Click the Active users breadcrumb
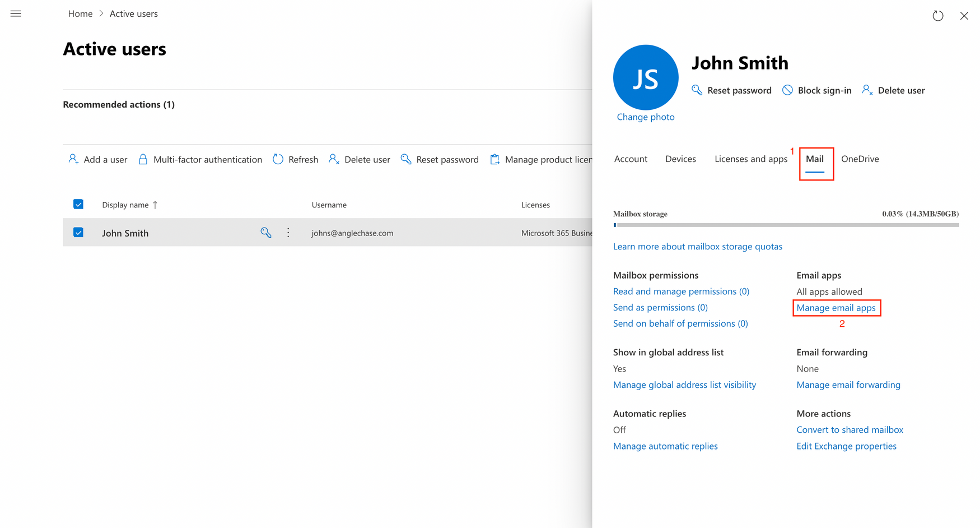The width and height of the screenshot is (980, 528). click(x=134, y=13)
